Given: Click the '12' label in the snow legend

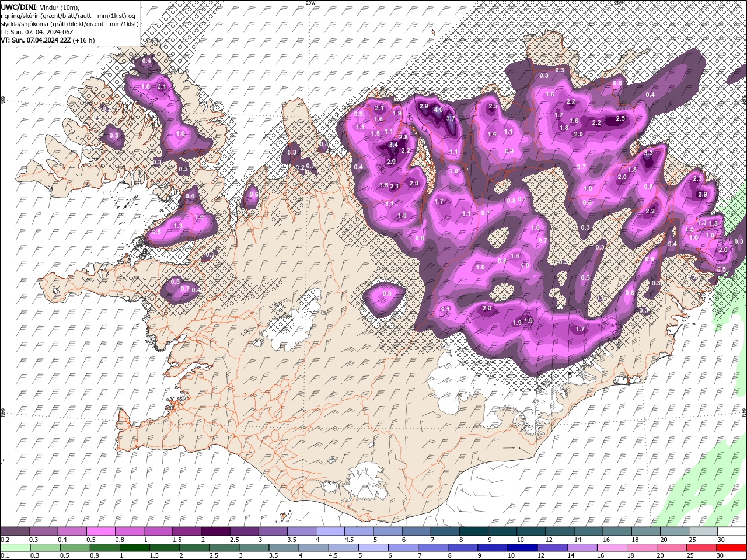Looking at the screenshot, I should tap(549, 540).
